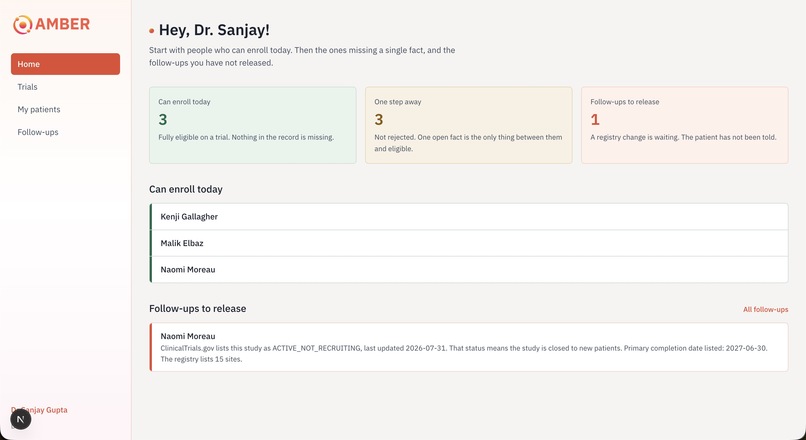The height and width of the screenshot is (440, 806).
Task: Click the Dr. Sanjay Gupta profile name
Action: [x=39, y=410]
